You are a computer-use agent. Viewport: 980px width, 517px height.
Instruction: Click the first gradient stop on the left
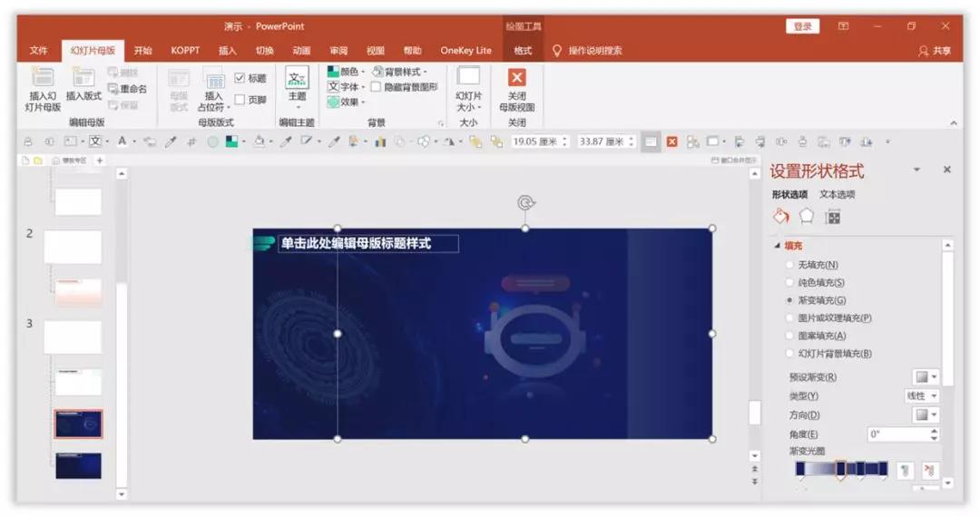(x=800, y=470)
